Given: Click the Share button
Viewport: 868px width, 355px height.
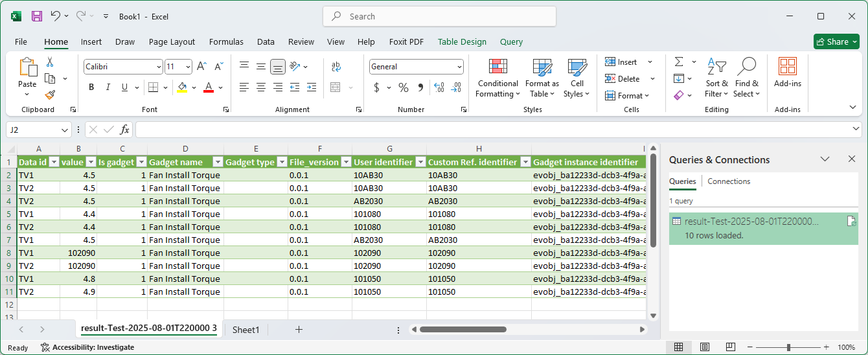Looking at the screenshot, I should 836,41.
